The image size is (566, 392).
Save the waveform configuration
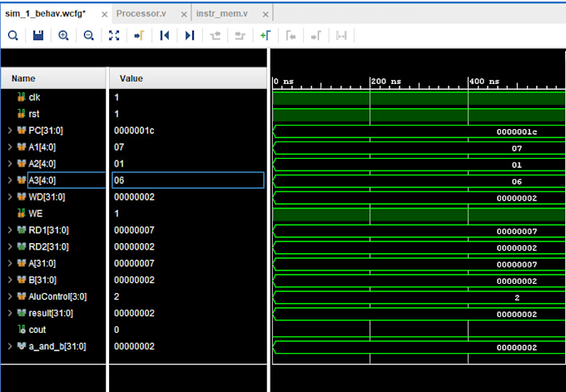pos(37,35)
